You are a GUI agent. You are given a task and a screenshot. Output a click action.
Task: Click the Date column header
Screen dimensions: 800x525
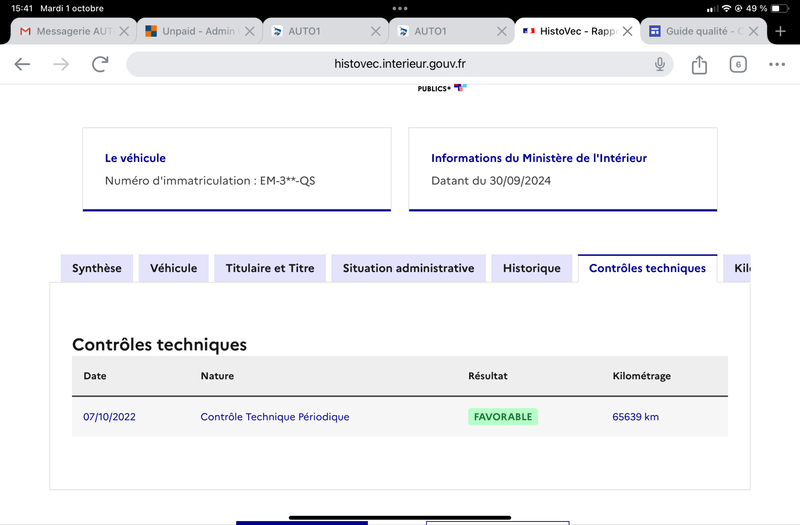(x=95, y=376)
